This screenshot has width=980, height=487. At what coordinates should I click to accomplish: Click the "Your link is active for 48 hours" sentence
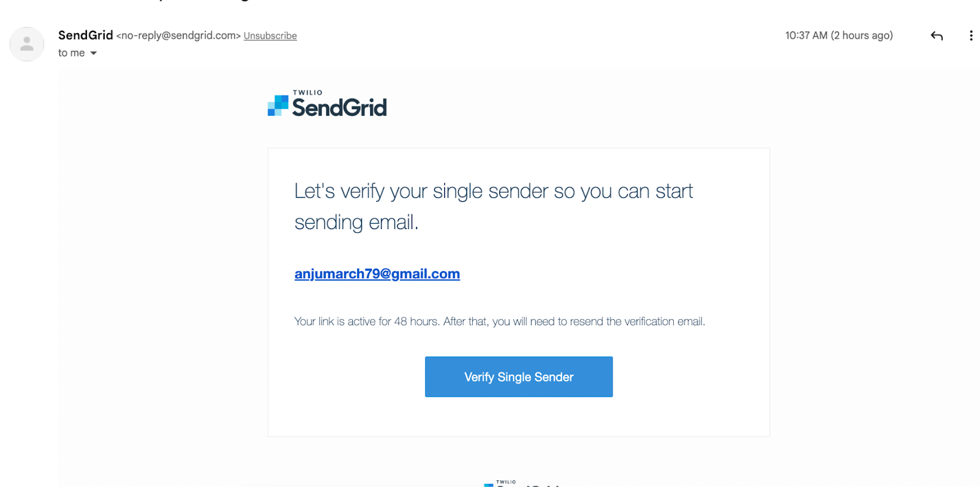(367, 322)
